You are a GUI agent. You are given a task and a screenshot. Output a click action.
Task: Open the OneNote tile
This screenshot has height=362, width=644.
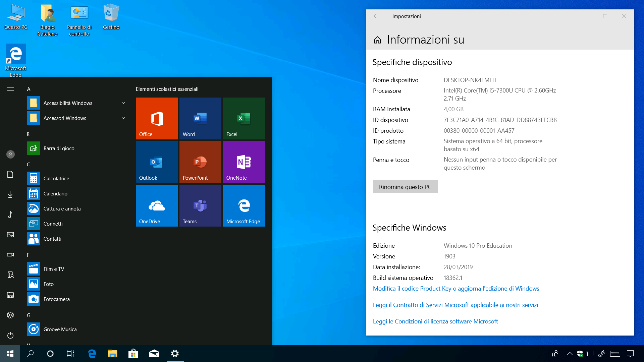[x=244, y=162]
